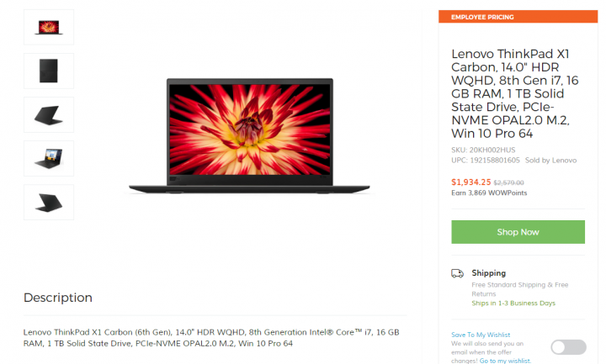Click the shipping truck icon
Screen dimensions: 606x364
(x=457, y=273)
